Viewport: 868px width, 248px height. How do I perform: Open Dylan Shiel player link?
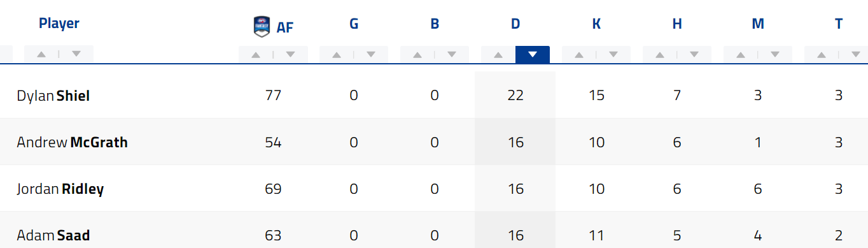pos(53,96)
